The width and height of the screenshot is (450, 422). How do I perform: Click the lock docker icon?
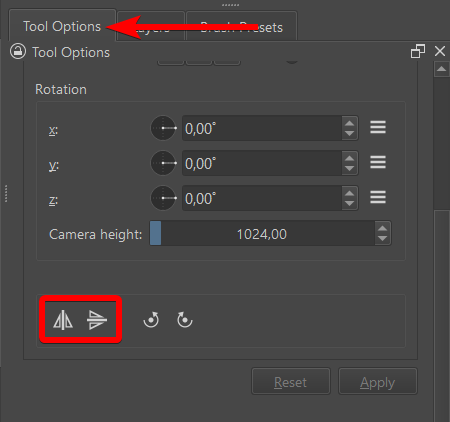18,51
